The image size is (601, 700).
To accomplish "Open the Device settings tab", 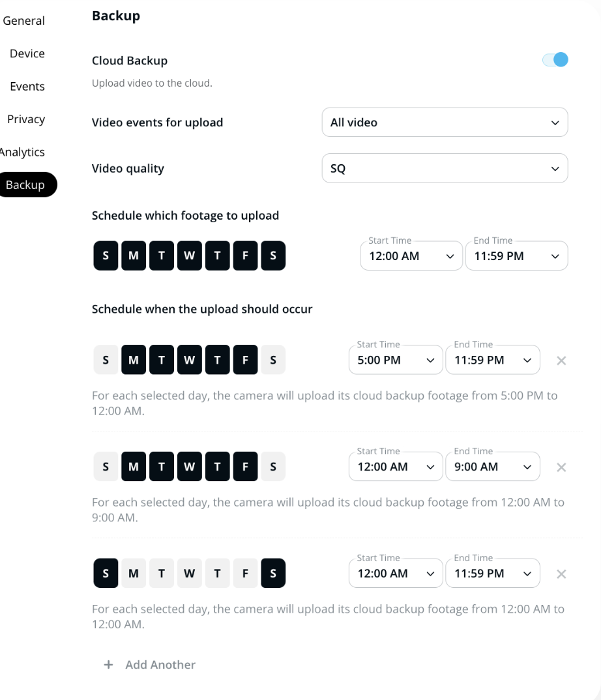I will click(x=27, y=53).
